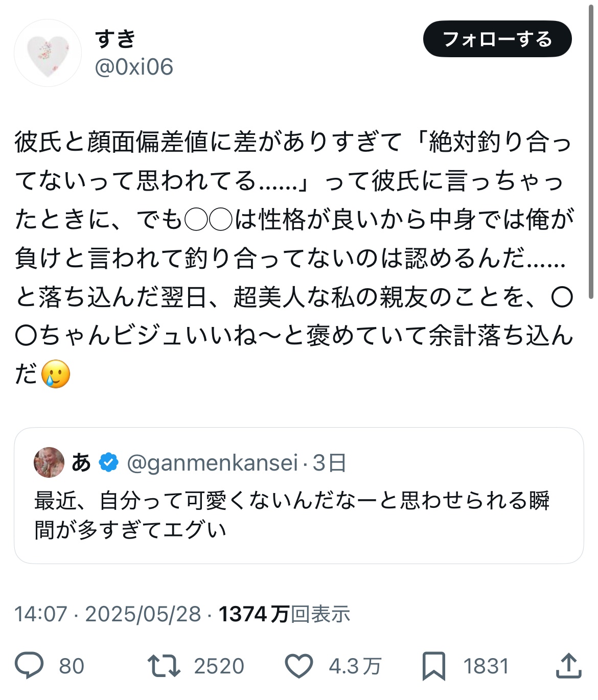Open quoted user's avatar photo
598x700 pixels.
(x=49, y=462)
